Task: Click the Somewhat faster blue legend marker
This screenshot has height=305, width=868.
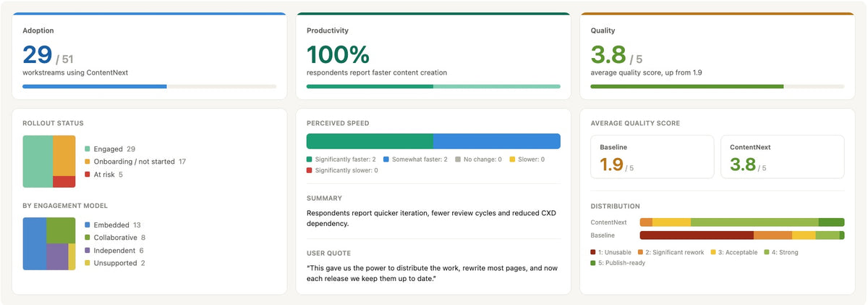Action: 386,159
